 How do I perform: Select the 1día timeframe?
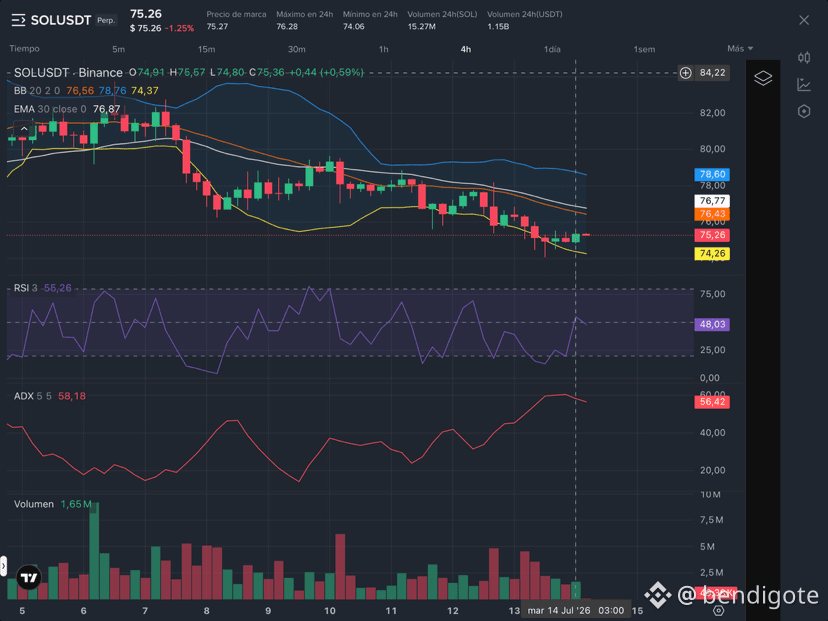pyautogui.click(x=552, y=49)
